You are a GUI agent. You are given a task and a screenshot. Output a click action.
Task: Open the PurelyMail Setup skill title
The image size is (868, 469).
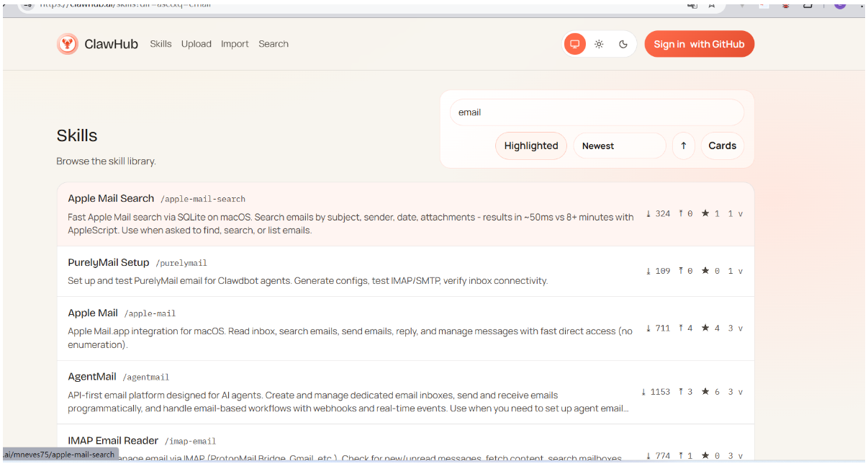pos(109,262)
